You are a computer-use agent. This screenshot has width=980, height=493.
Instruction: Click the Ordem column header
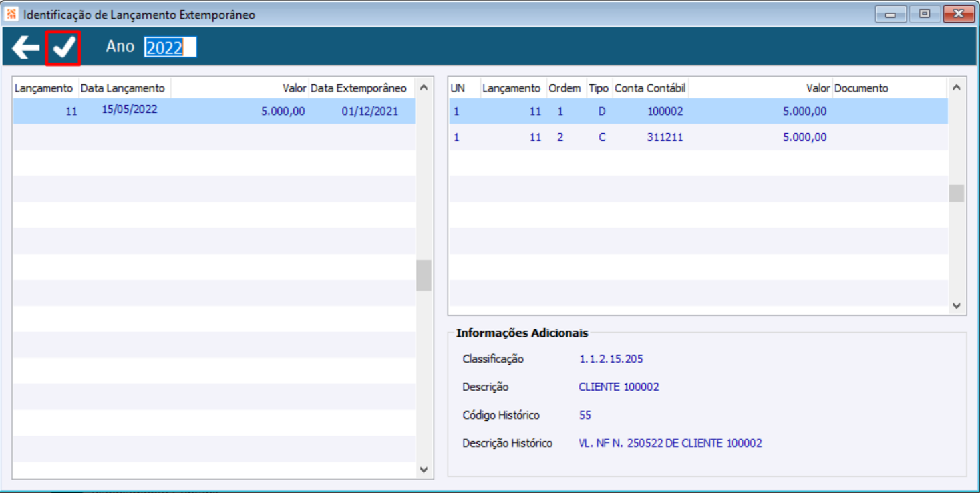click(x=564, y=88)
